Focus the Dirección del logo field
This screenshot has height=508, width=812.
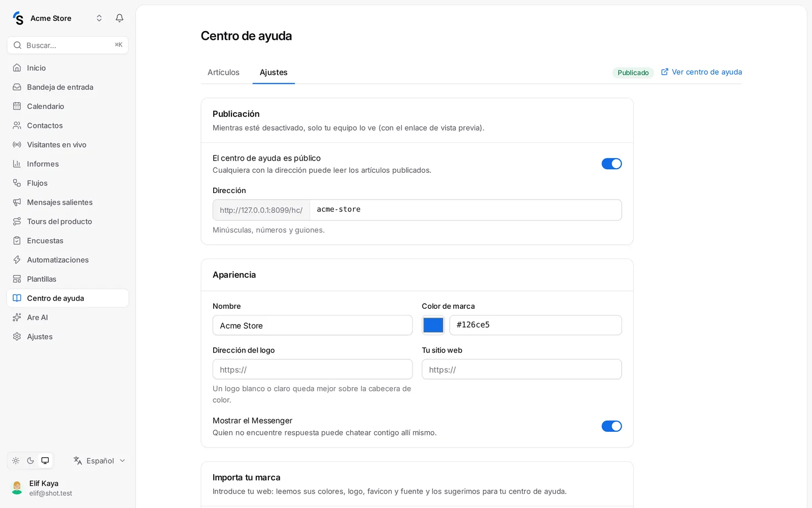(x=313, y=369)
